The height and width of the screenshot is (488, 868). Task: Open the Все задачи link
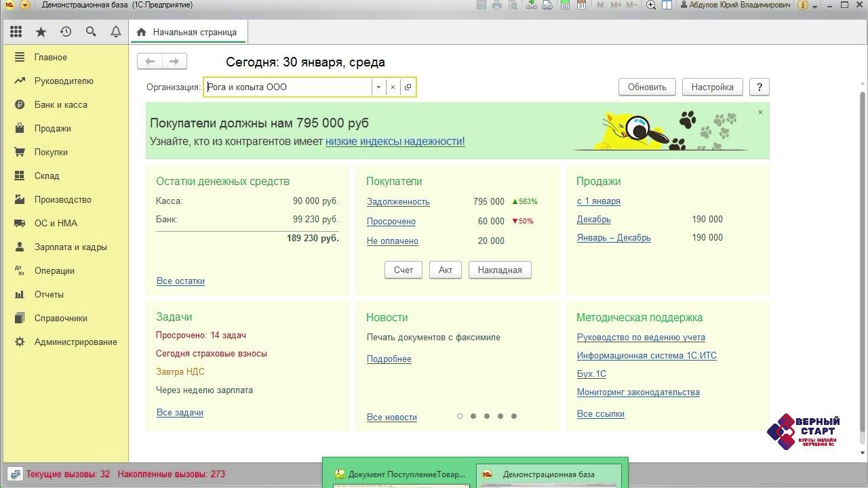(180, 413)
